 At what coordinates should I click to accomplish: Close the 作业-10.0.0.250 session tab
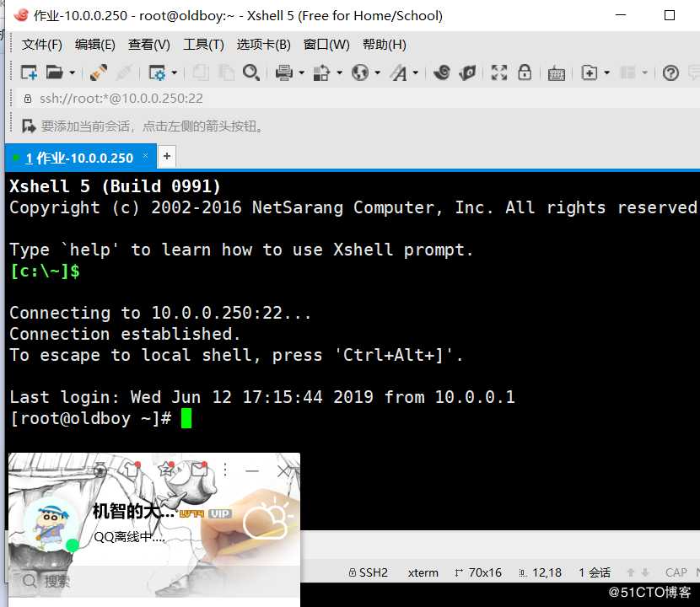pos(146,156)
